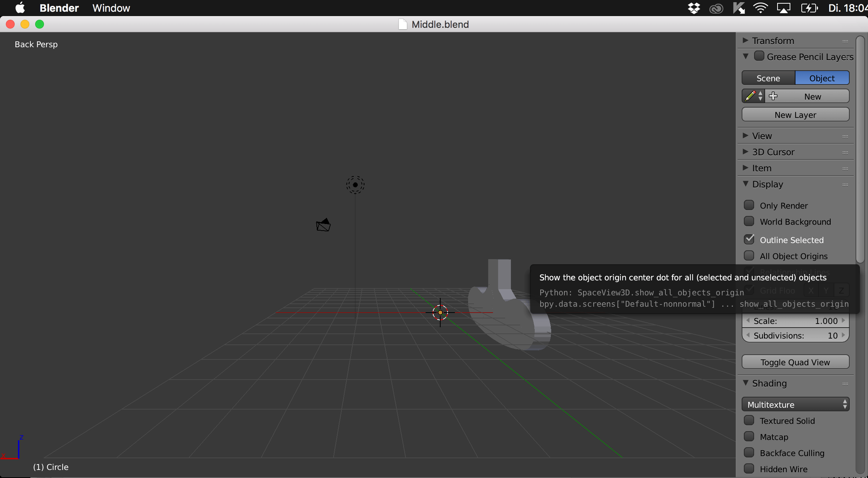Viewport: 868px width, 478px height.
Task: Select the lamp icon in the 3D viewport
Action: tap(355, 185)
